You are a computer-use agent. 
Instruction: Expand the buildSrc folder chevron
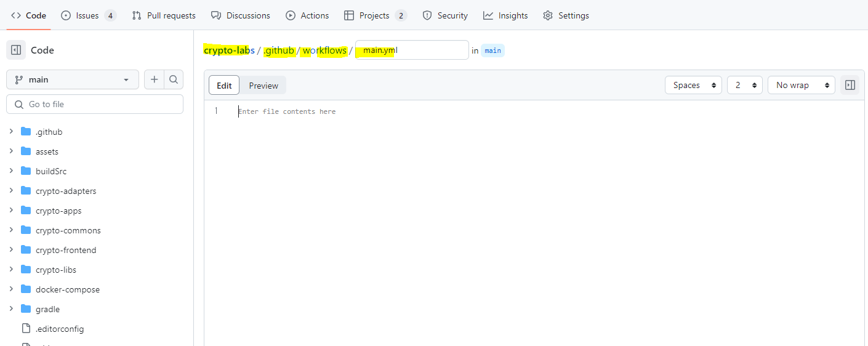point(11,171)
